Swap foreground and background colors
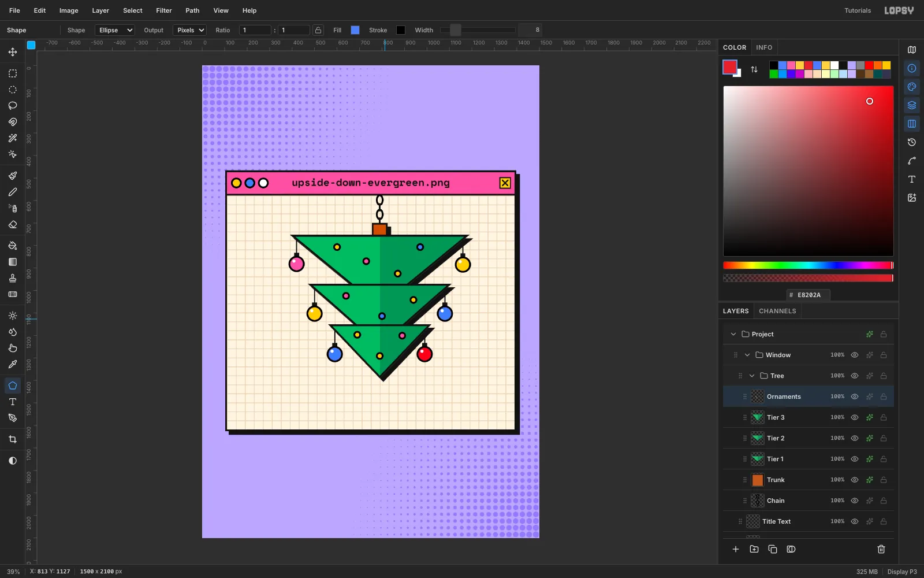 point(754,69)
